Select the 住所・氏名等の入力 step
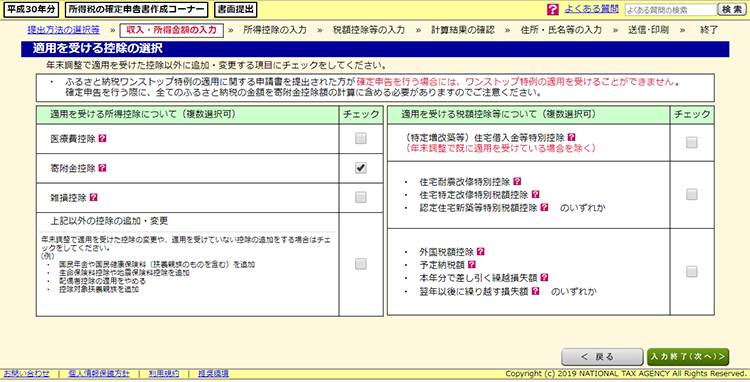The width and height of the screenshot is (750, 382). coord(561,30)
